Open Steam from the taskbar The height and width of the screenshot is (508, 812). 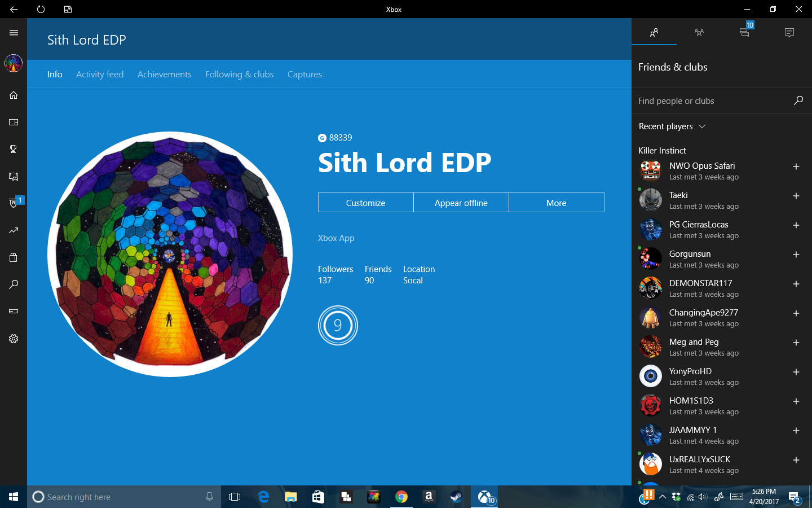[456, 497]
